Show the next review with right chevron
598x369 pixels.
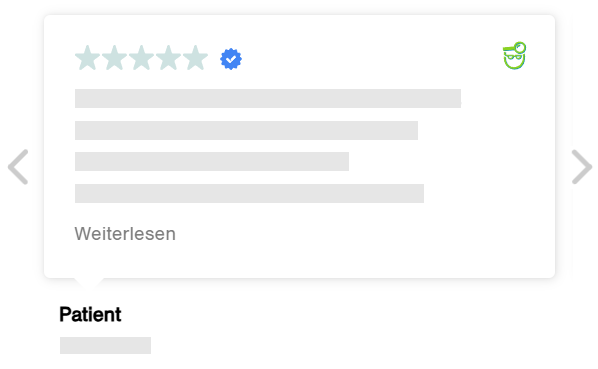tap(582, 167)
